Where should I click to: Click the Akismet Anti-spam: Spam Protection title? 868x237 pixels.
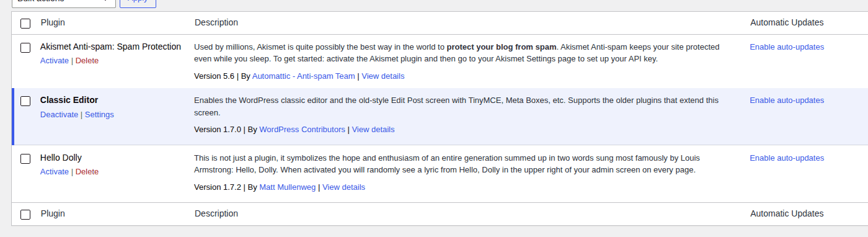click(x=110, y=47)
